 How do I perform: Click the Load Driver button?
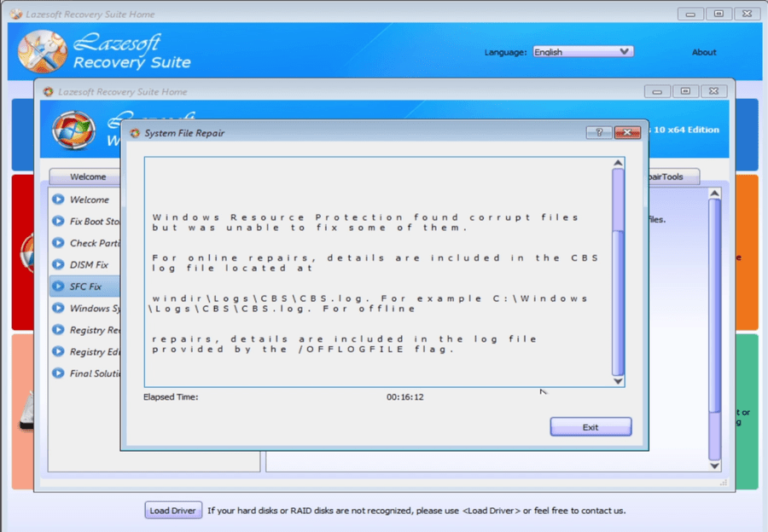pos(173,511)
